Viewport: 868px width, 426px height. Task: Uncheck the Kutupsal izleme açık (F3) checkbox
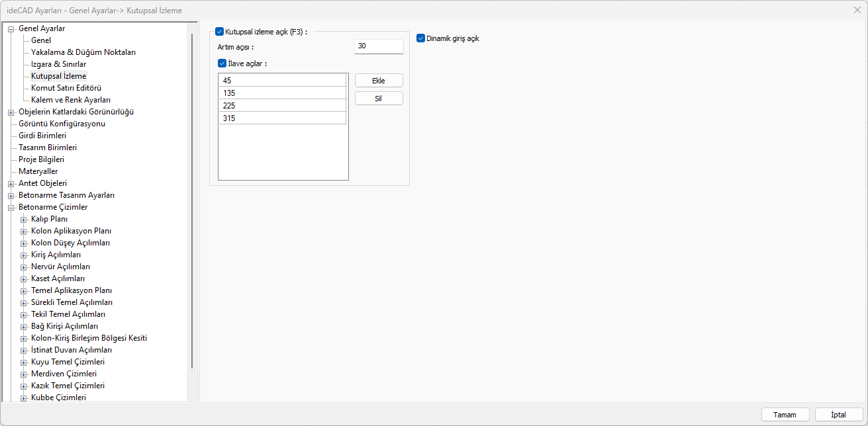pos(220,31)
